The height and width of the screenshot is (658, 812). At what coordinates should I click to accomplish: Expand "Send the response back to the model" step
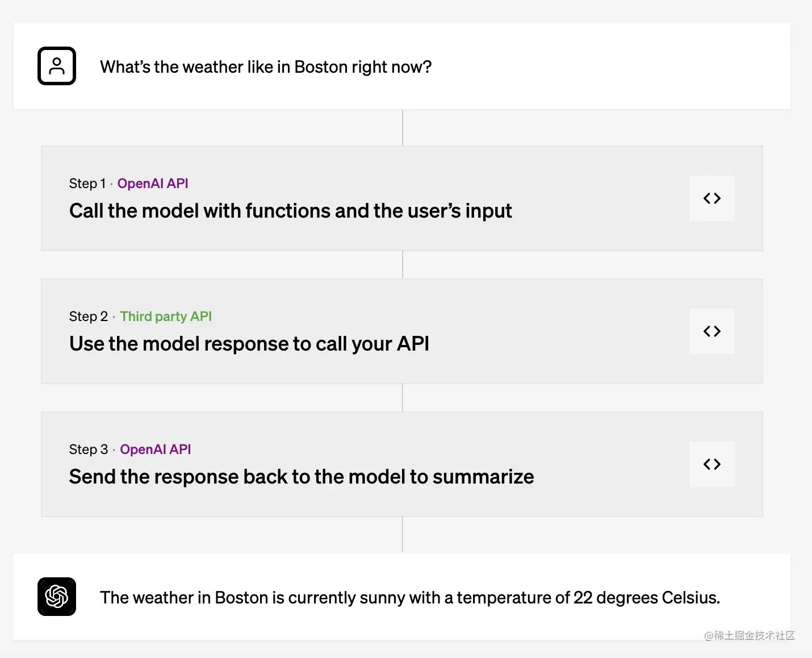tap(301, 477)
